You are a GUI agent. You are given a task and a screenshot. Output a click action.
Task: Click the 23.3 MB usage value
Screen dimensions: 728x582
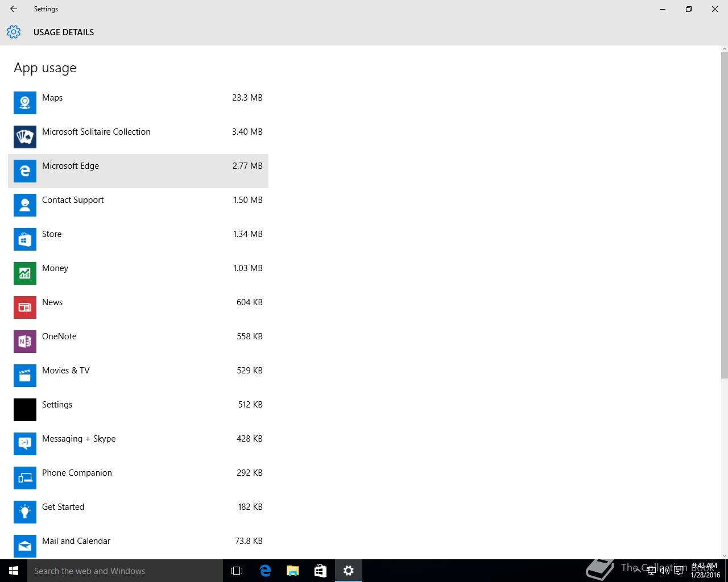(x=247, y=98)
